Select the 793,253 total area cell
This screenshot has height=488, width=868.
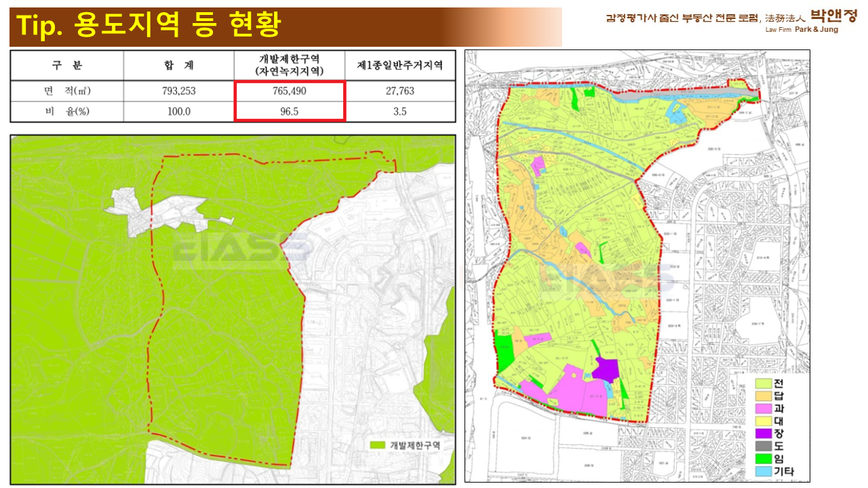pyautogui.click(x=179, y=91)
